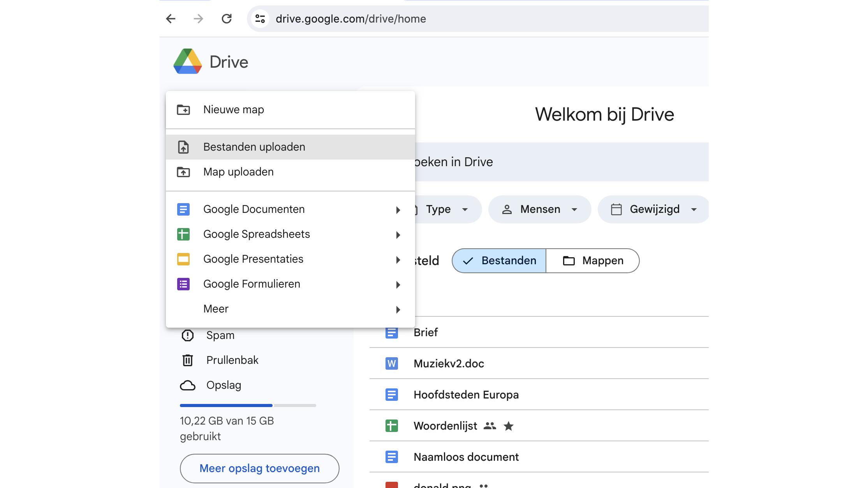Open the Mensen filter dropdown
The width and height of the screenshot is (868, 488).
[x=540, y=209]
